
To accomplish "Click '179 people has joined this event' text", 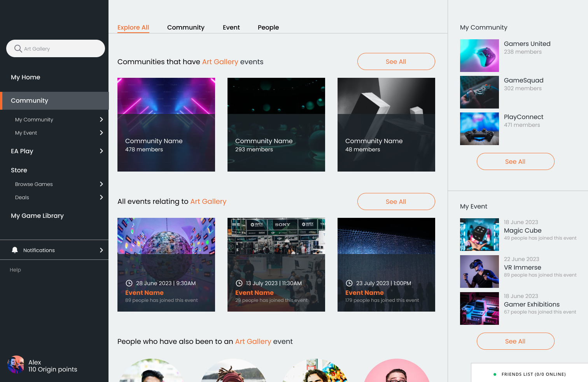I will tap(382, 300).
